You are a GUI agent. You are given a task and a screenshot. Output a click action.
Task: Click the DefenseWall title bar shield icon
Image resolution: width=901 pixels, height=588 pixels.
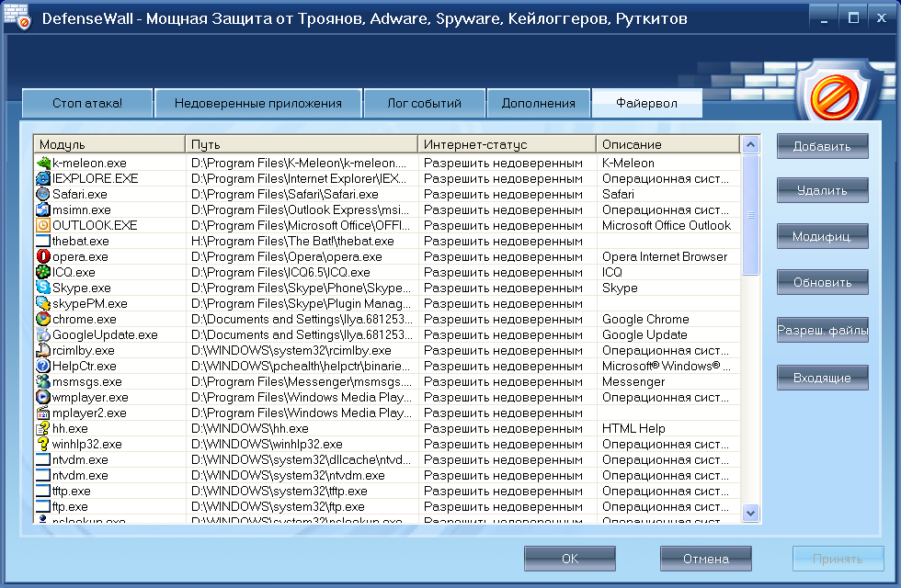17,17
